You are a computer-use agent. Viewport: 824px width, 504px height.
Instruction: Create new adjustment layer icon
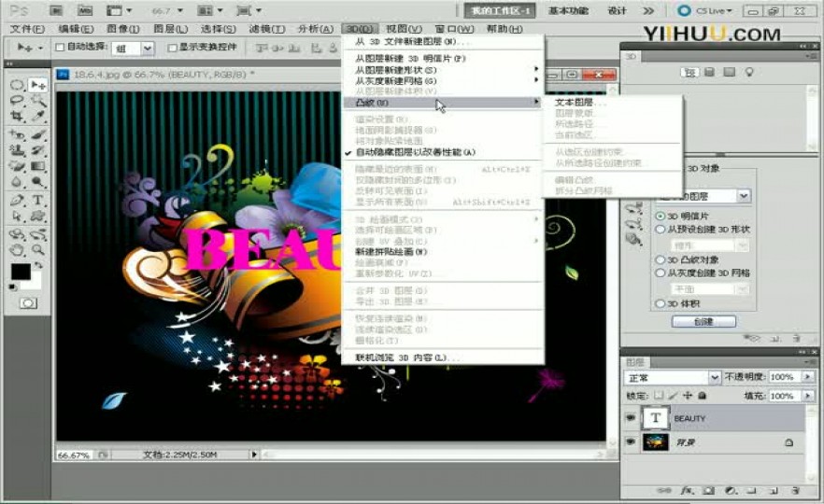coord(731,490)
